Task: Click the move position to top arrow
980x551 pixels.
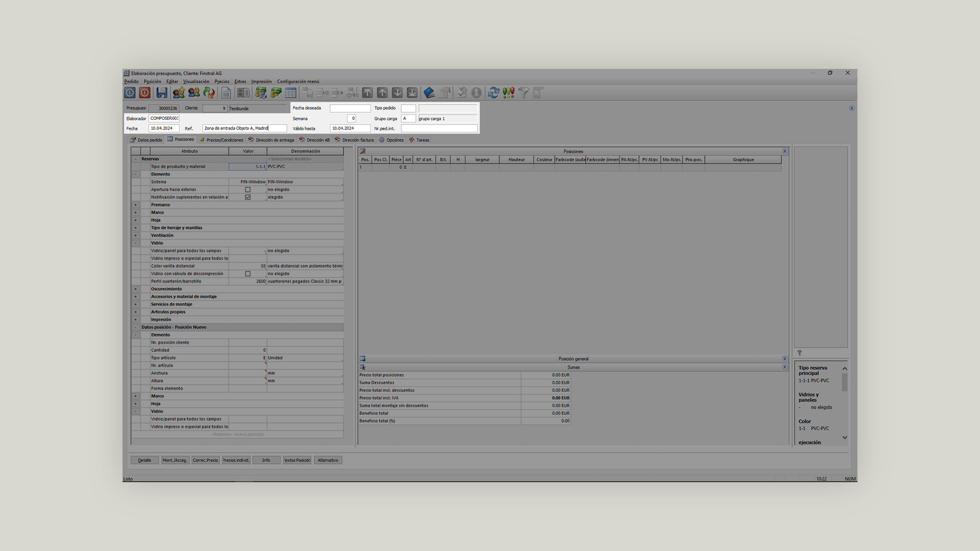Action: (x=367, y=92)
